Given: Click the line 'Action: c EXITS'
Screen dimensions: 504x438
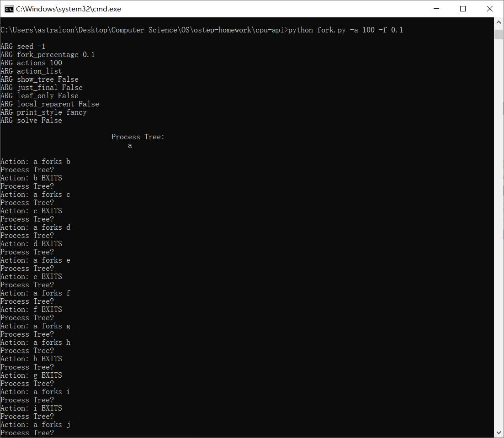Looking at the screenshot, I should click(31, 211).
